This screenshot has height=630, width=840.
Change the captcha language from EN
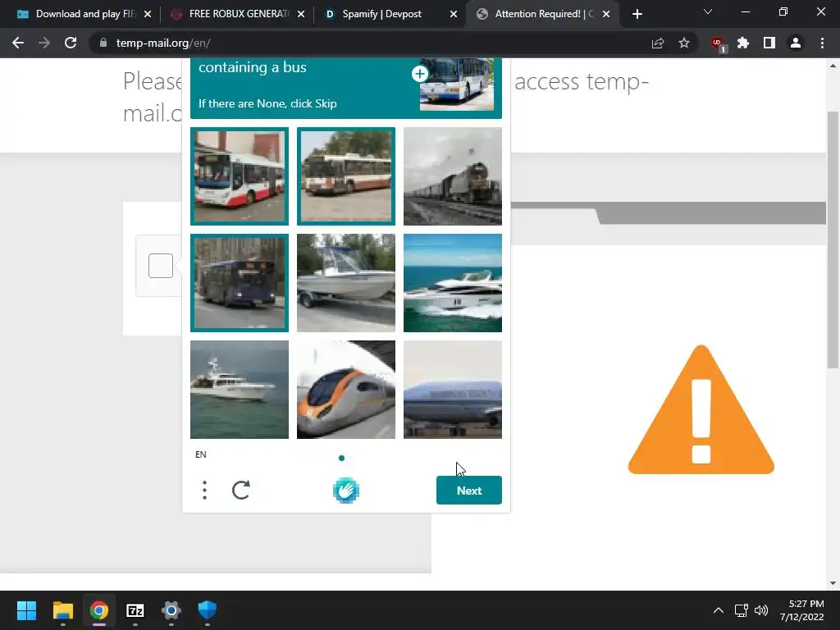point(201,454)
